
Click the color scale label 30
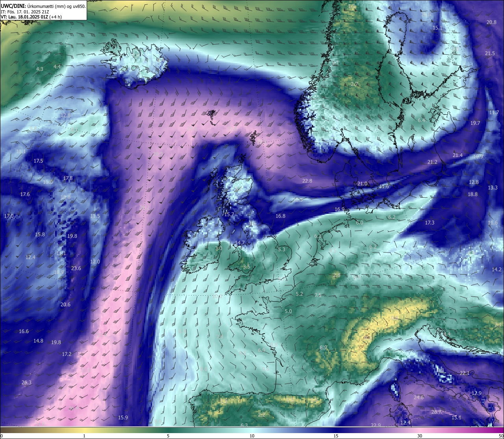(x=420, y=436)
